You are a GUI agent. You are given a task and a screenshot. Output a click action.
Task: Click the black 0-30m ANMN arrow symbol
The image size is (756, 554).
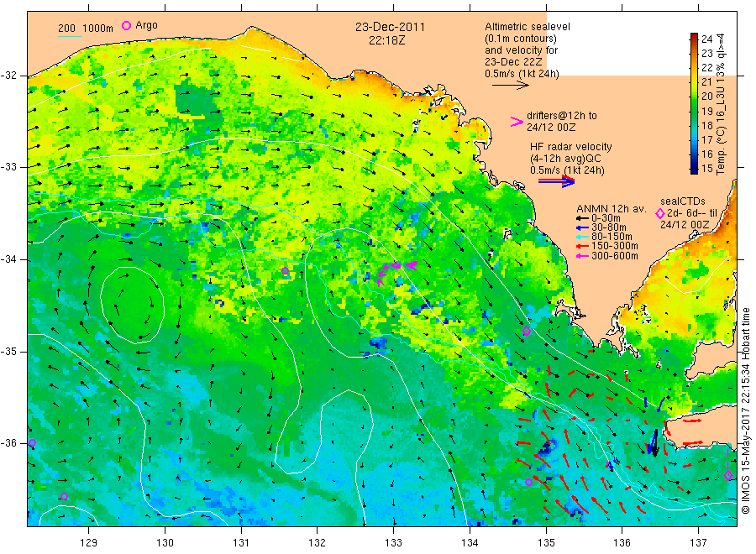tap(582, 218)
